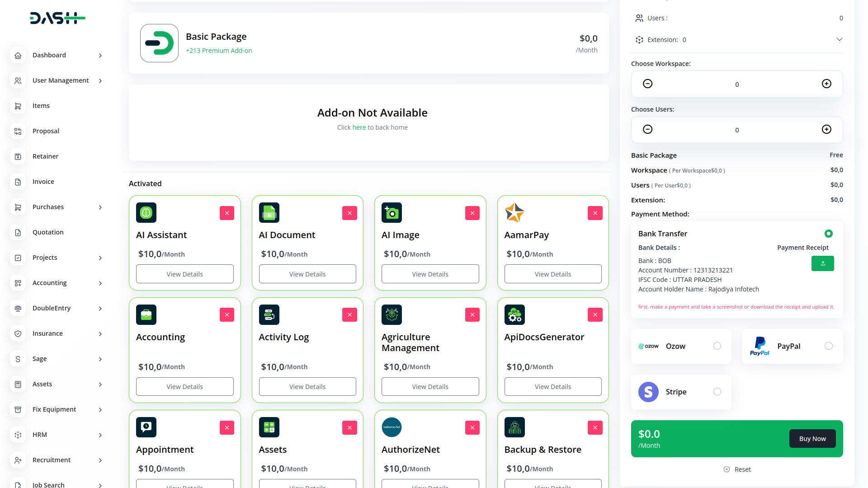Remove the AI Assistant add-on with red X
Viewport: 868px width, 488px height.
[227, 213]
